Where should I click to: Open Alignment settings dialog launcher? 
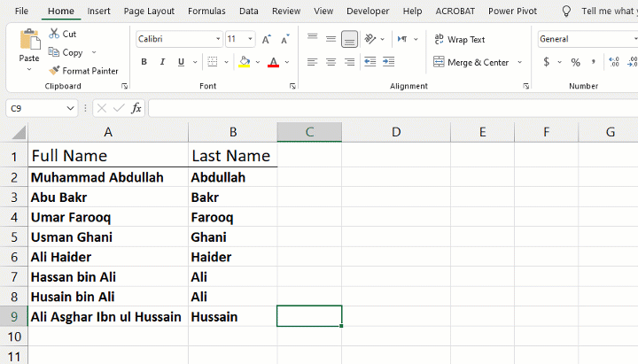[x=526, y=86]
